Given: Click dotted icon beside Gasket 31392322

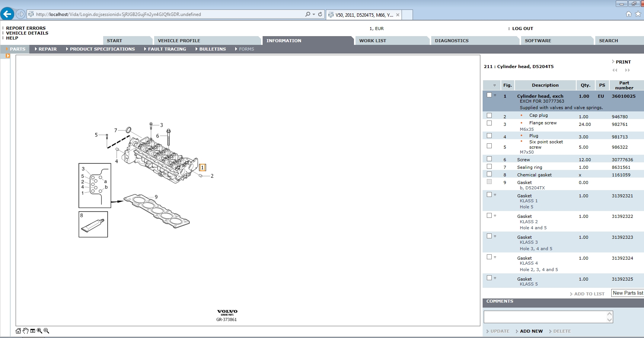Looking at the screenshot, I should click(495, 216).
